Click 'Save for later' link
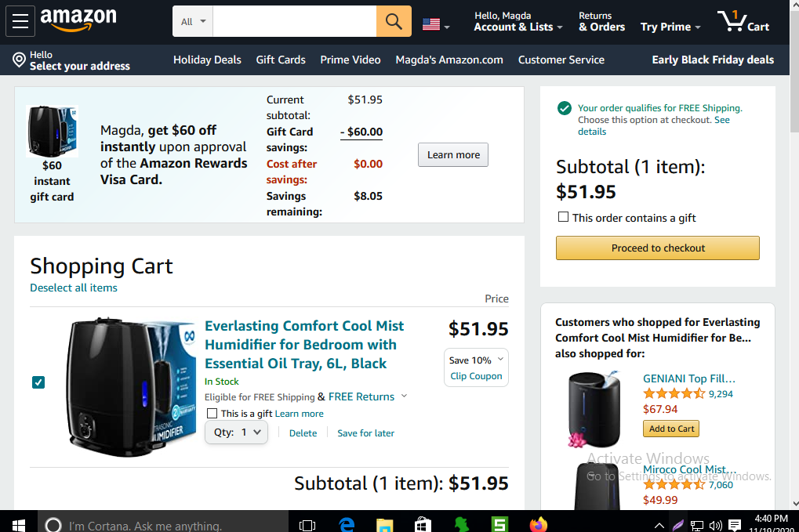The width and height of the screenshot is (799, 532). 365,433
